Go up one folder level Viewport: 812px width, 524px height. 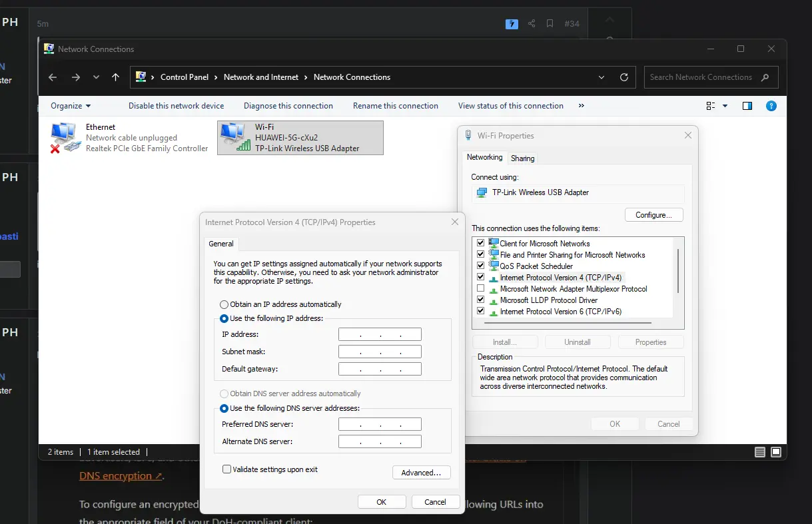pos(116,77)
